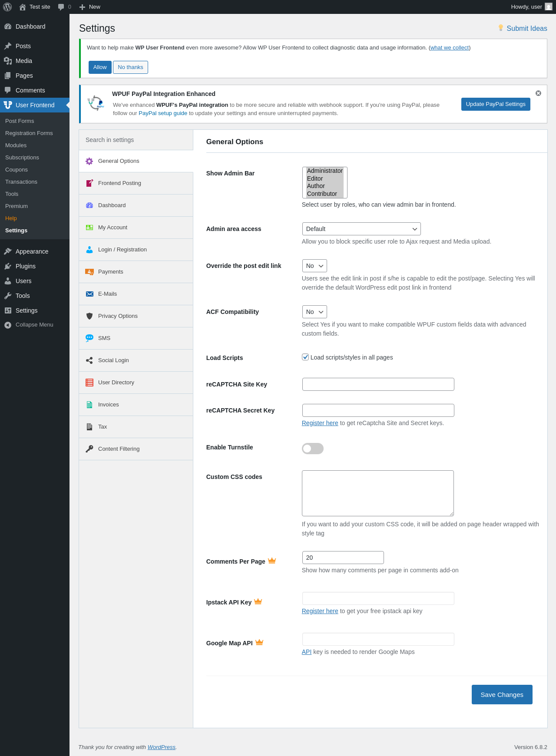This screenshot has width=556, height=756.
Task: Select Administrator in Show Admin Bar list
Action: (324, 171)
